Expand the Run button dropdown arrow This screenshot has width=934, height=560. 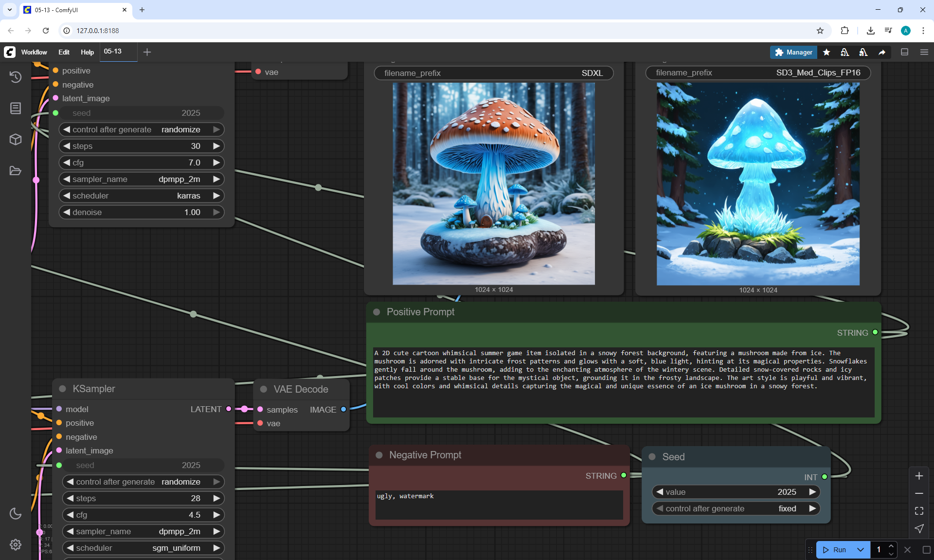click(x=861, y=550)
